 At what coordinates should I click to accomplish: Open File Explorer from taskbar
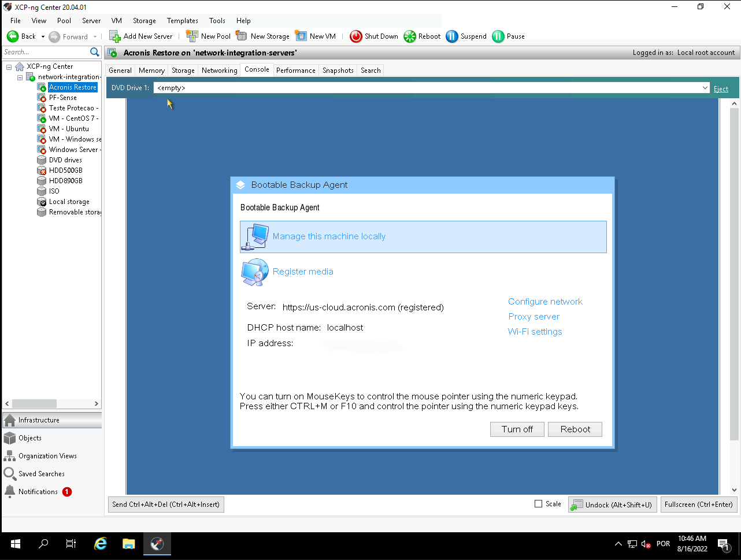(x=129, y=544)
